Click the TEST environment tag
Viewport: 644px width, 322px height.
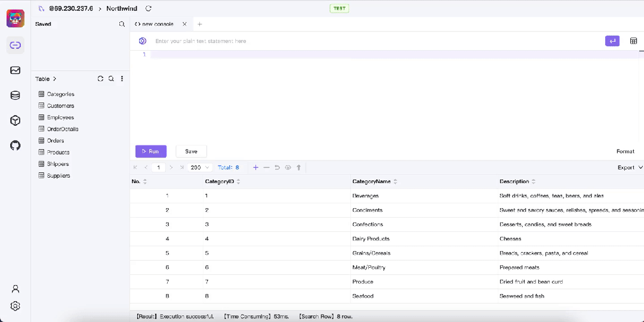click(339, 8)
